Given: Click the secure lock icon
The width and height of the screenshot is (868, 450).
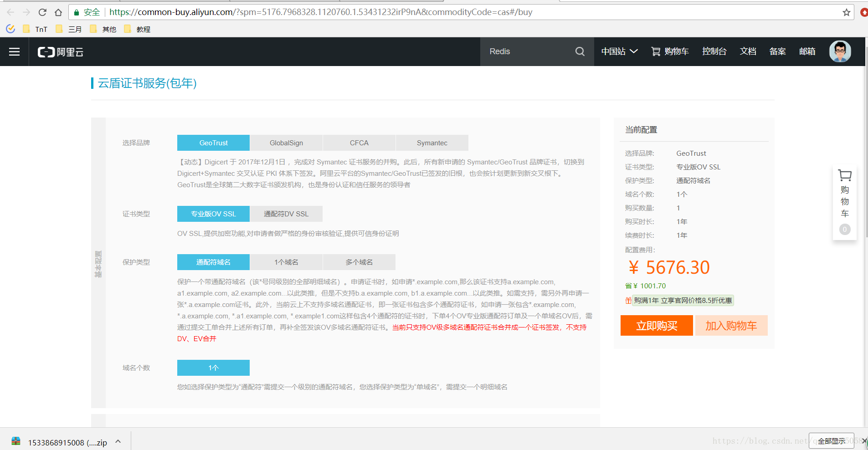Looking at the screenshot, I should (x=77, y=12).
